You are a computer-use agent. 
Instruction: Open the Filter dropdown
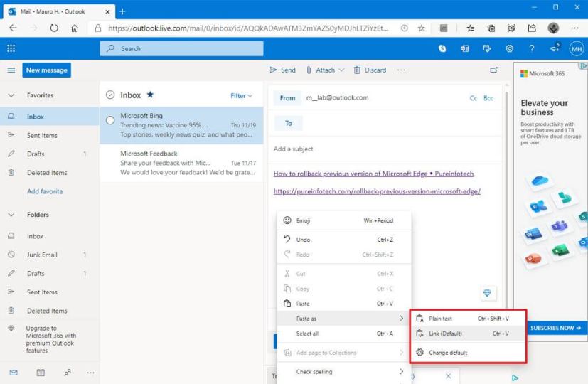[x=241, y=95]
